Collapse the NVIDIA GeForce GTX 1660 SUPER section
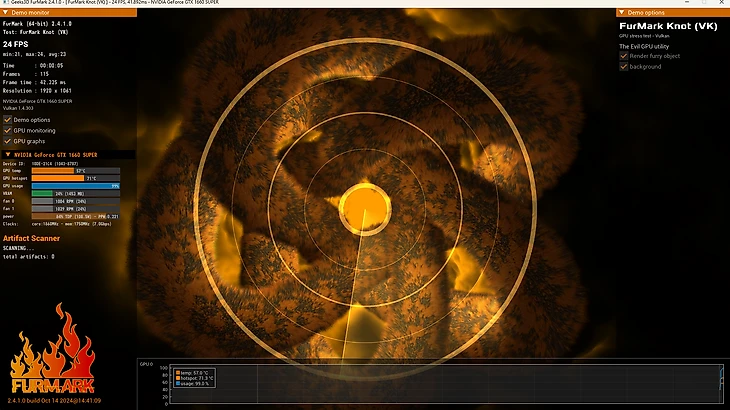The image size is (730, 410). (x=8, y=155)
